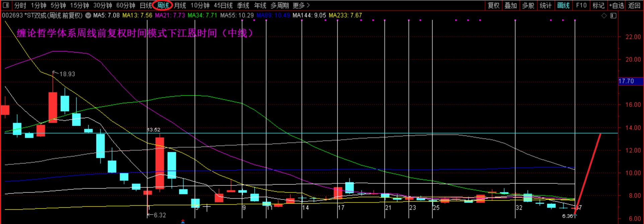This screenshot has height=224, width=644.
Task: Open the 多股 multi-stock view
Action: click(528, 5)
